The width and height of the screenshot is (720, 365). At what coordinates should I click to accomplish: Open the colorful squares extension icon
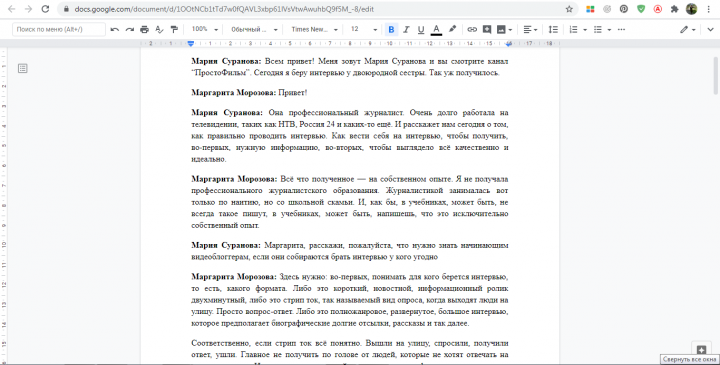tap(590, 9)
